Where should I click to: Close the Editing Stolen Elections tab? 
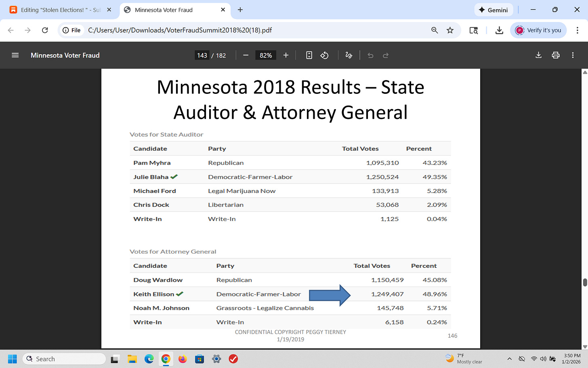109,10
